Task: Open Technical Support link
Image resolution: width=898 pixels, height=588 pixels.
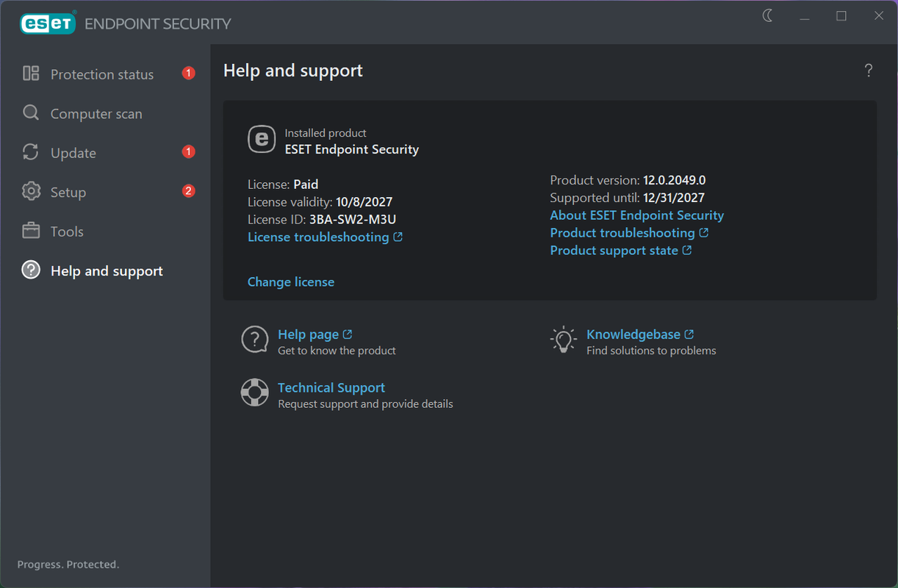Action: (x=331, y=387)
